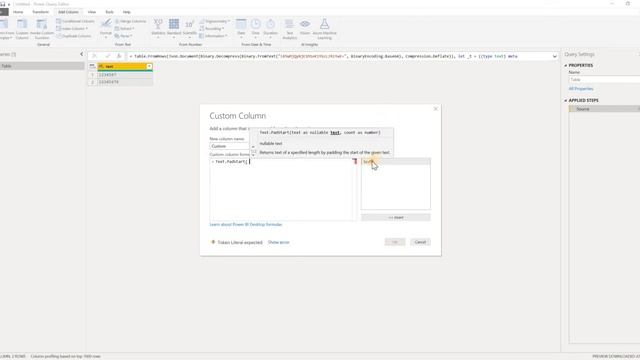640x360 pixels.
Task: Select the Table query in Queries pane
Action: pyautogui.click(x=42, y=66)
